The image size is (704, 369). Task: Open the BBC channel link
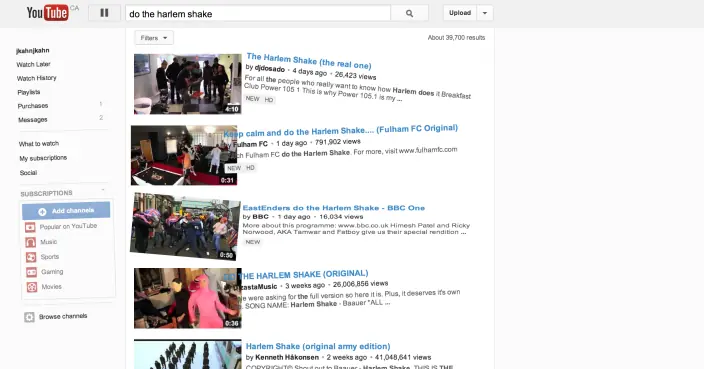(260, 217)
